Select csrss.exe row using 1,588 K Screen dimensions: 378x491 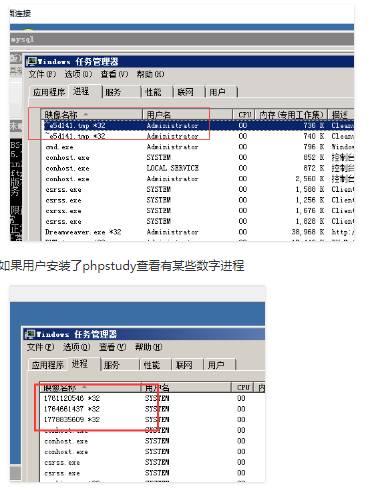[x=199, y=189]
